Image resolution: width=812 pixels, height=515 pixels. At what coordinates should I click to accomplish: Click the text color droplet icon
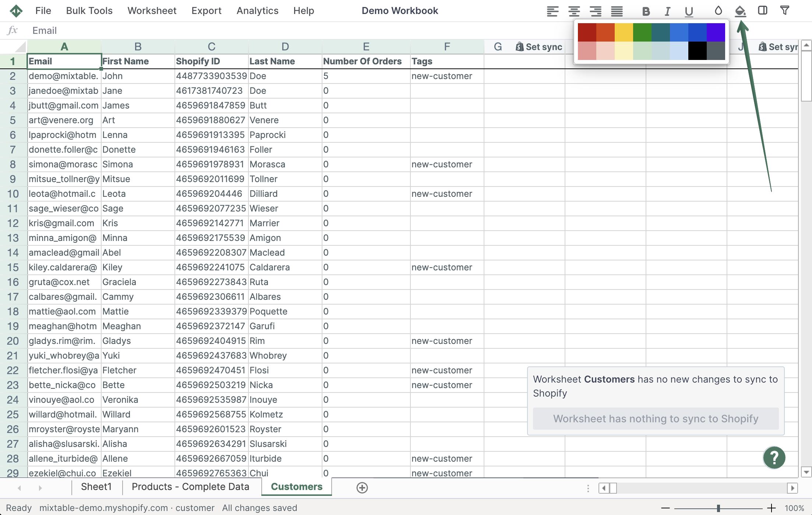pos(718,11)
